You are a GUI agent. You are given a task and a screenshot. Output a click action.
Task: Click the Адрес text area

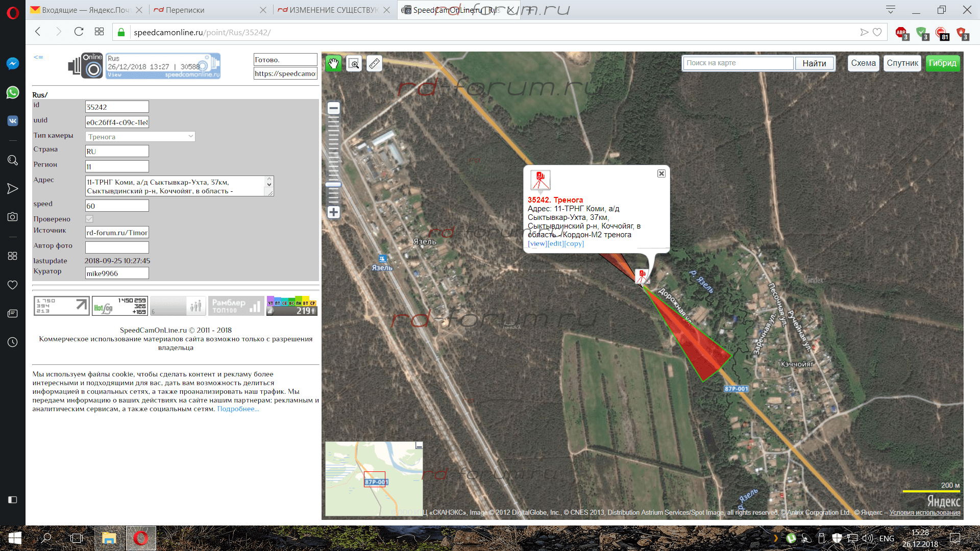pyautogui.click(x=179, y=186)
